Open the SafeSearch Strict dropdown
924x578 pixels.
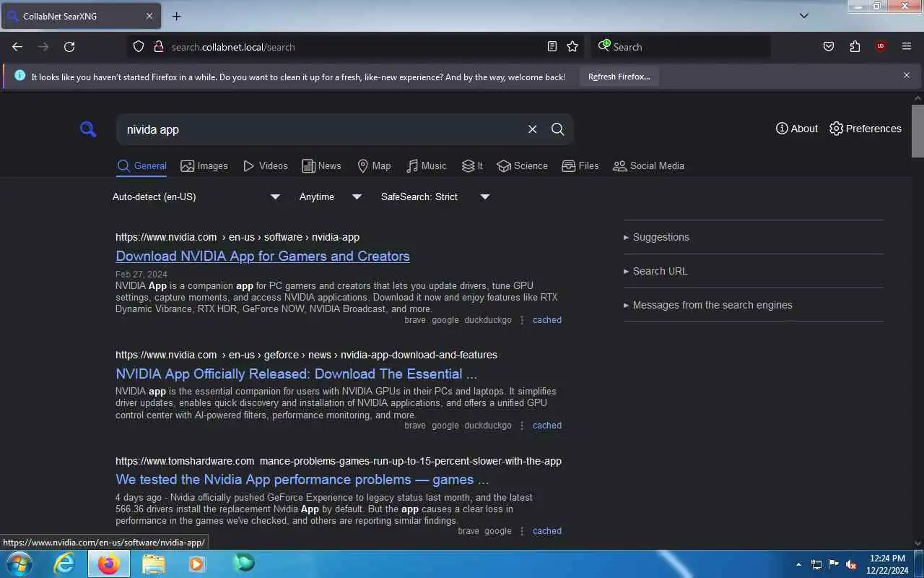(435, 197)
